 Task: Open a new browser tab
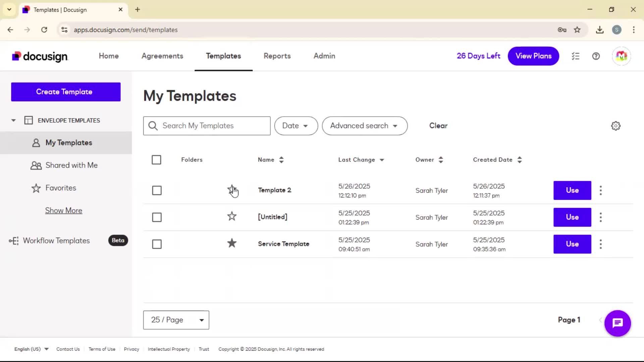138,10
